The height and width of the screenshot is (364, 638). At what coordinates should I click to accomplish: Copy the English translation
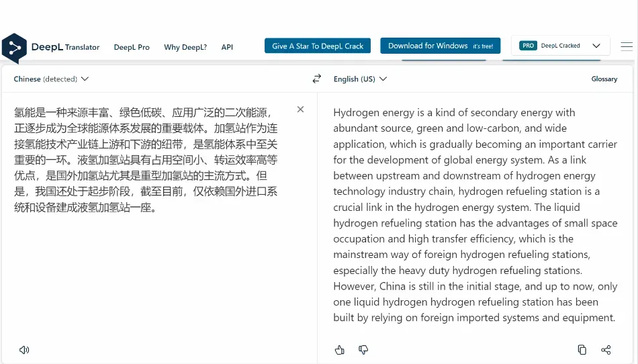coord(582,350)
